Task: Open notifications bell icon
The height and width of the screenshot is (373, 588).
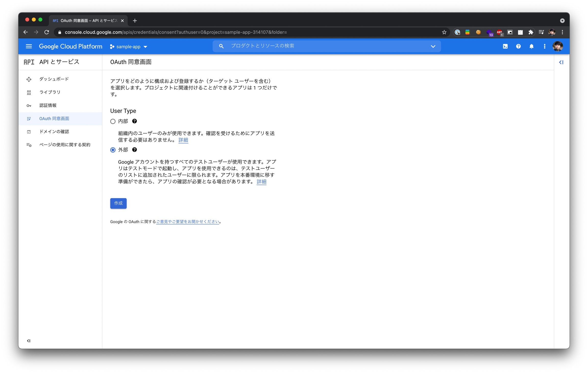Action: [x=531, y=46]
